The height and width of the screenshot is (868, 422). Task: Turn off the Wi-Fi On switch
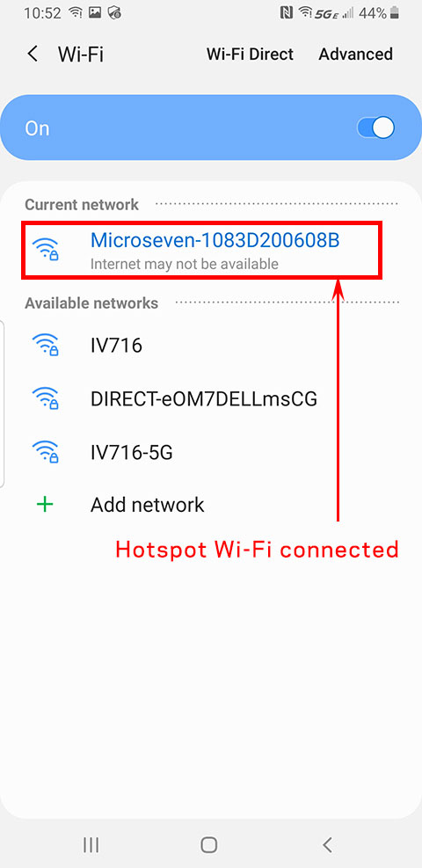pos(375,128)
